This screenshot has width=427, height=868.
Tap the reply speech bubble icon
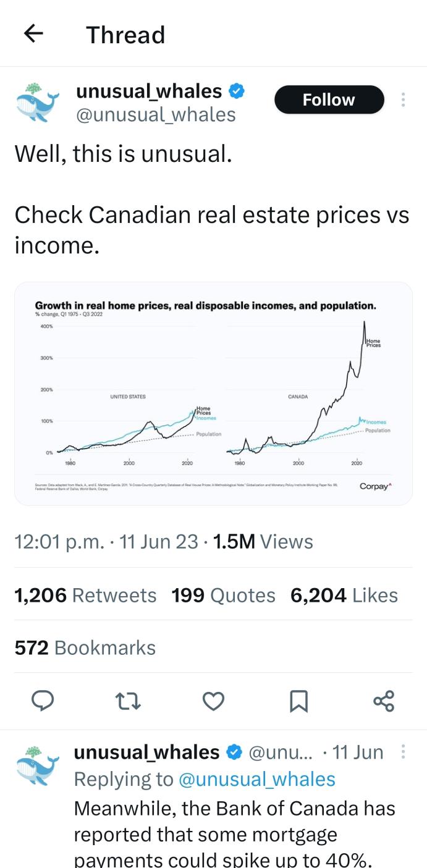coord(43,701)
